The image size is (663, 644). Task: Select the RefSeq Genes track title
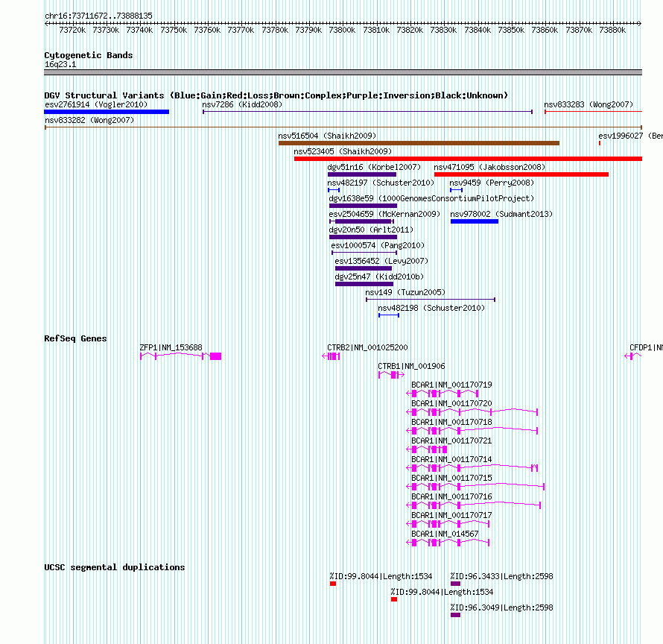point(75,338)
